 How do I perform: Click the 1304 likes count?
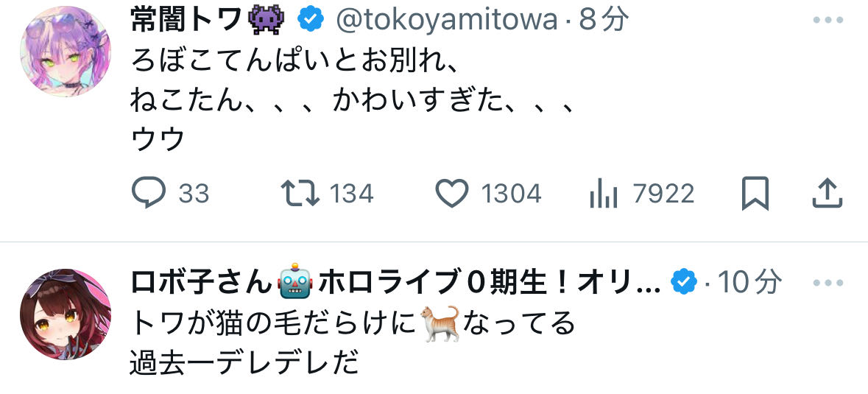coord(511,194)
